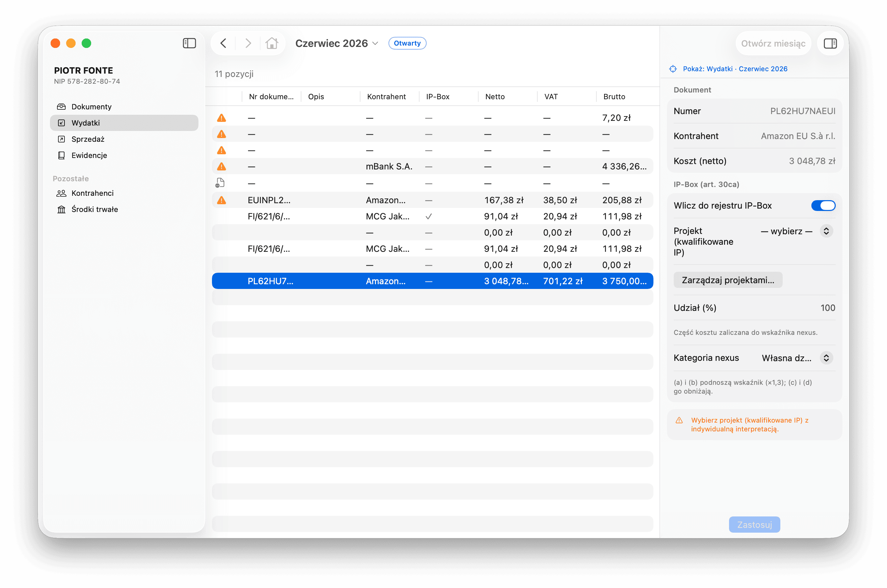Click the Otwarty status badge

(407, 43)
